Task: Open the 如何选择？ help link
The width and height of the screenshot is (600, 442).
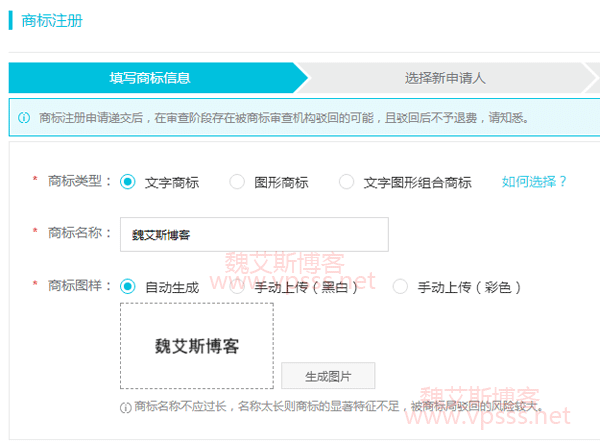Action: coord(534,182)
